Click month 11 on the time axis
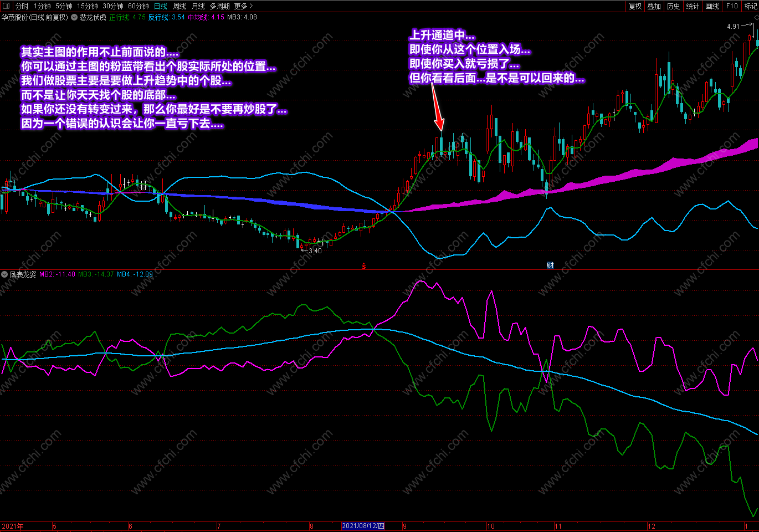Viewport: 759px width, 532px height. [558, 526]
